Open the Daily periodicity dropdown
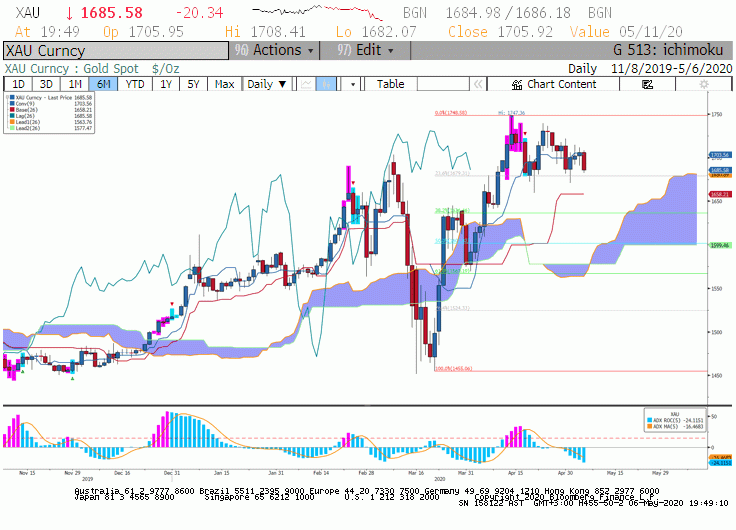The height and width of the screenshot is (530, 736). [x=267, y=84]
